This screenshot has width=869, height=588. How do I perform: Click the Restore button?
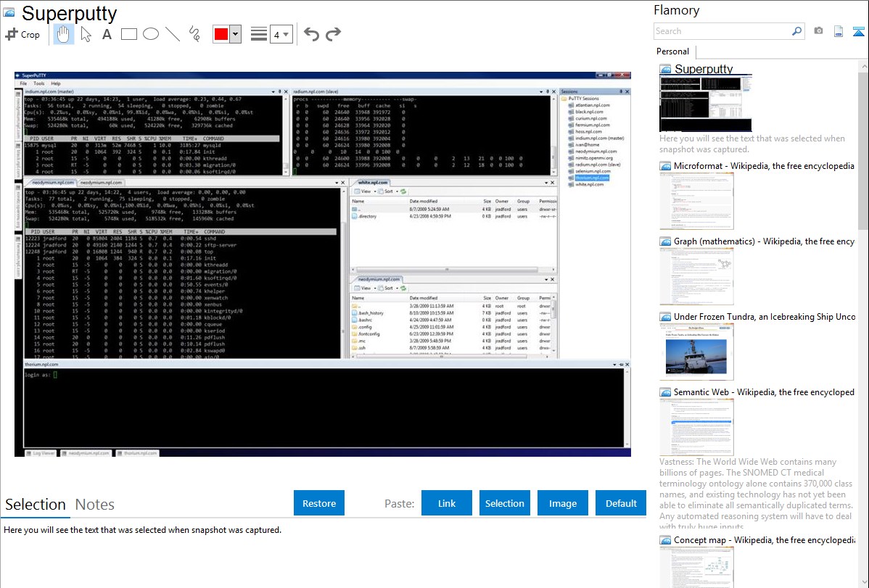319,503
